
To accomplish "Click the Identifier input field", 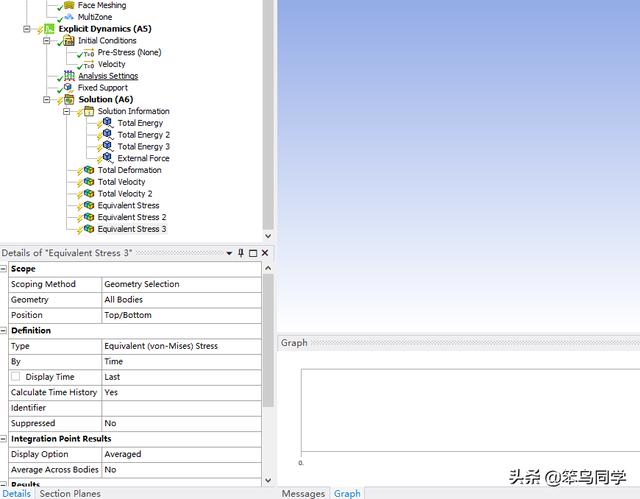I will coord(180,408).
